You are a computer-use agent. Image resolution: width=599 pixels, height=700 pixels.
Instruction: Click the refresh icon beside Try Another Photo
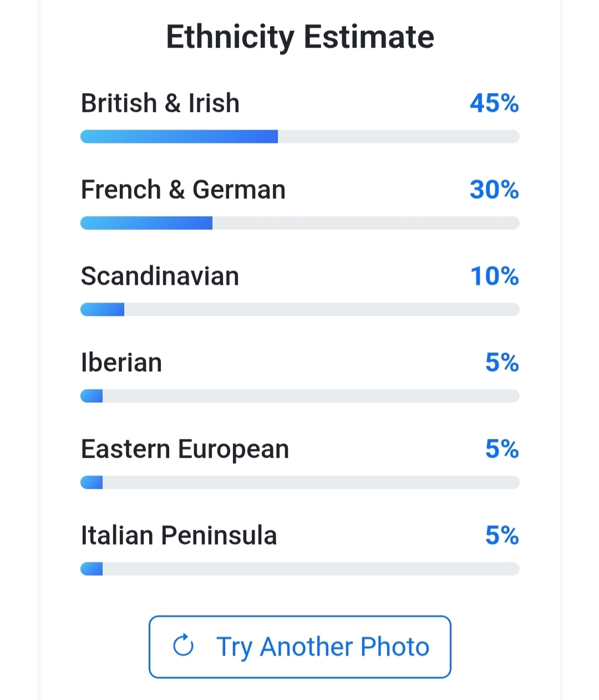tap(183, 646)
